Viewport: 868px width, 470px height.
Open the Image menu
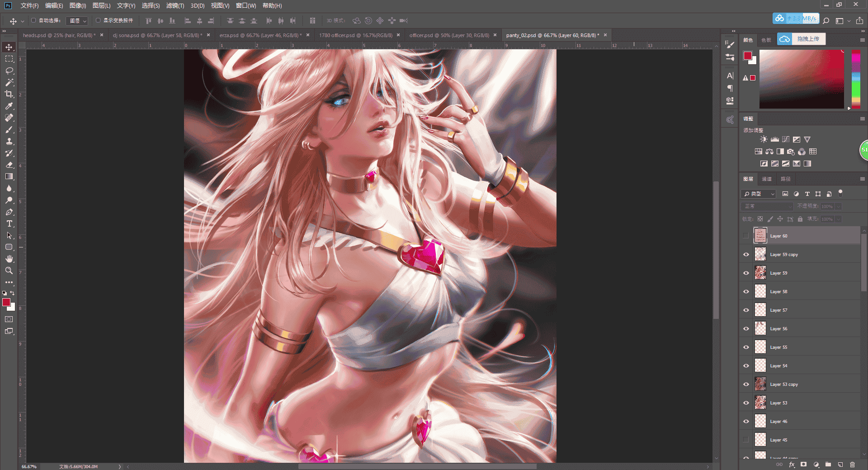click(78, 5)
